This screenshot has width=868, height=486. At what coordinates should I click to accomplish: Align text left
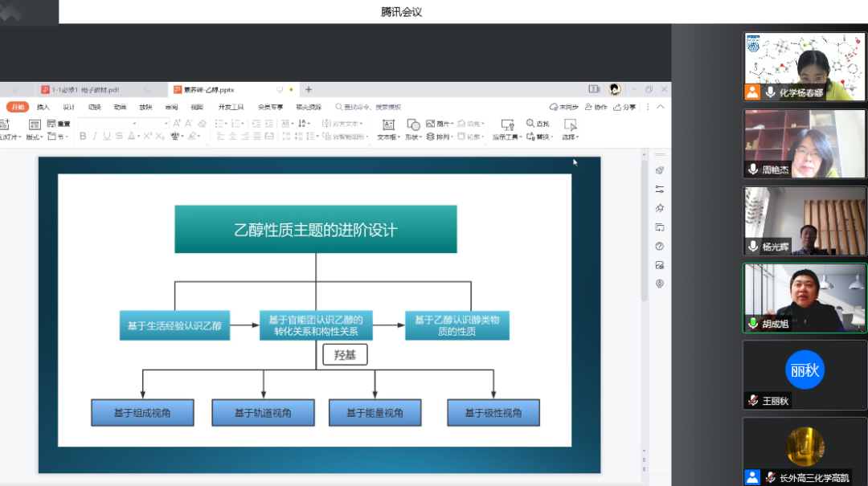(220, 137)
